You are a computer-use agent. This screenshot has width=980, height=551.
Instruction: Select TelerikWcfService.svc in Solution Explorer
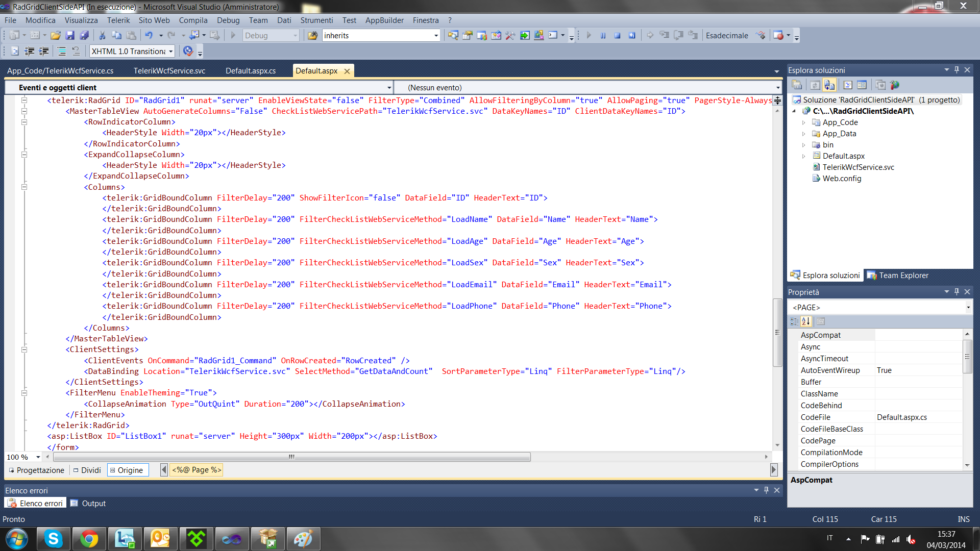(858, 167)
